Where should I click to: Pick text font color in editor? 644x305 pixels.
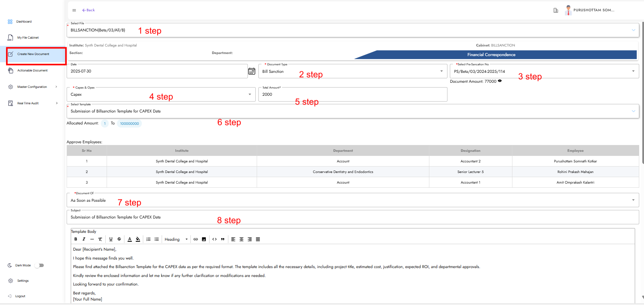pyautogui.click(x=130, y=239)
